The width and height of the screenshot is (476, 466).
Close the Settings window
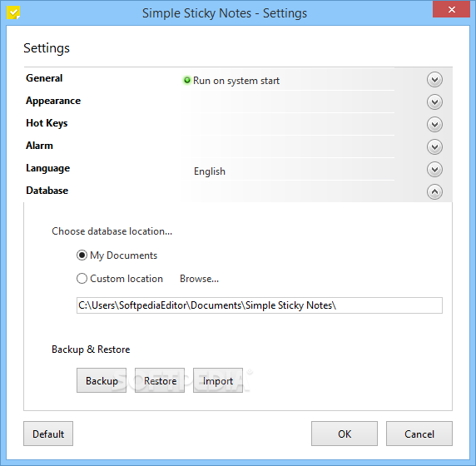(451, 10)
